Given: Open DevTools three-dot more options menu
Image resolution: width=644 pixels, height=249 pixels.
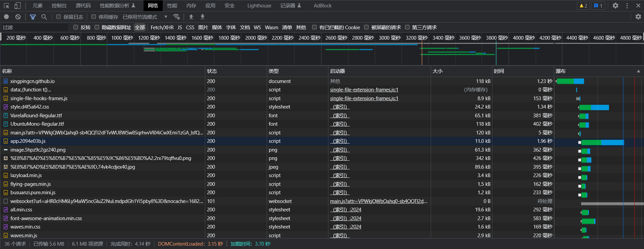Looking at the screenshot, I should [627, 6].
